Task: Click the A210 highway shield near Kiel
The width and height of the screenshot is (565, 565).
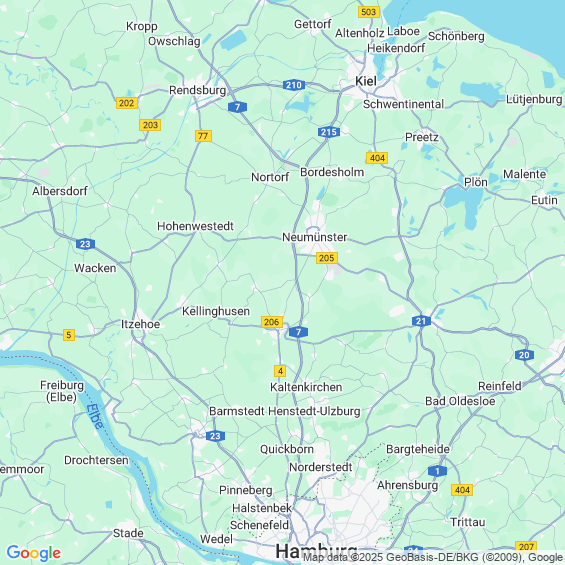Action: pos(294,85)
